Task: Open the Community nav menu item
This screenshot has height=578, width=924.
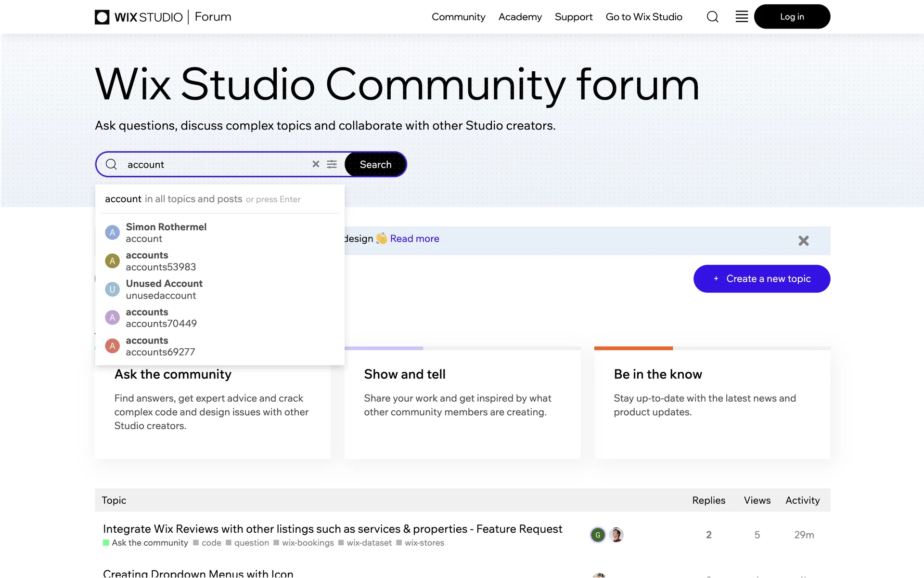Action: 458,17
